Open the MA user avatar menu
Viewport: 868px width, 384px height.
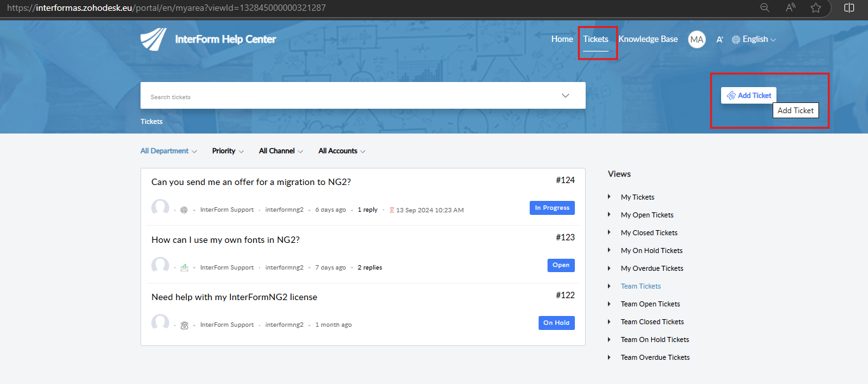tap(697, 39)
